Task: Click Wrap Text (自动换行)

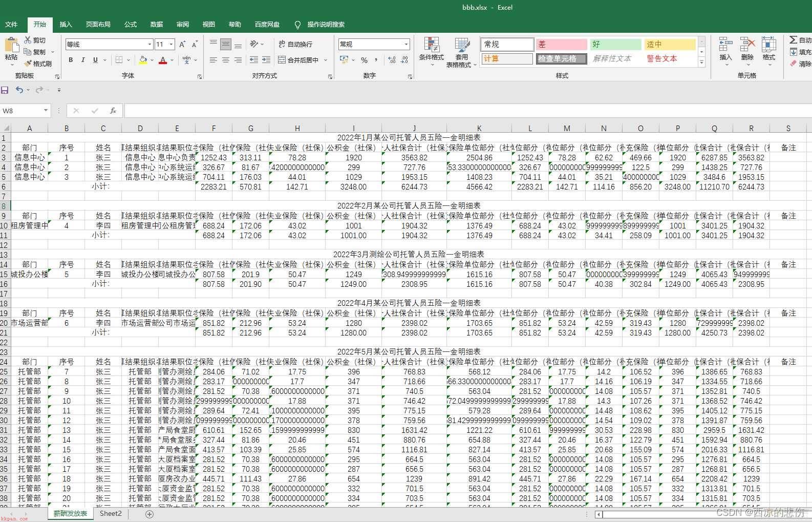Action: tap(295, 45)
